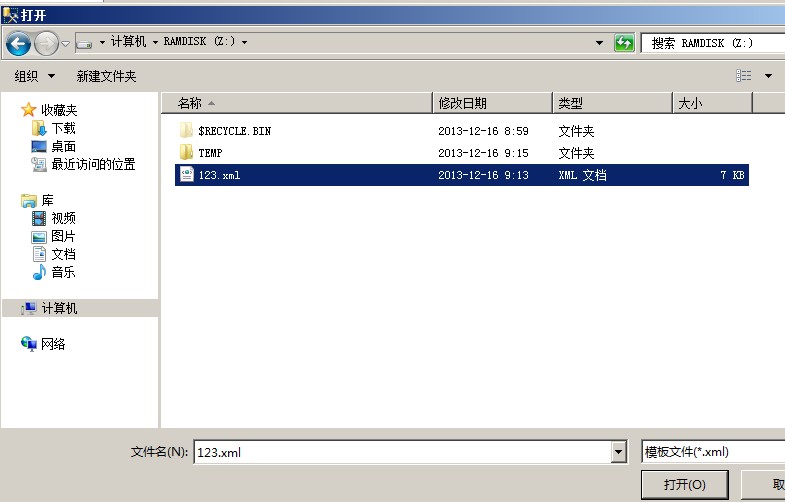Click the 文件名 input field
Image resolution: width=785 pixels, height=502 pixels.
click(402, 452)
